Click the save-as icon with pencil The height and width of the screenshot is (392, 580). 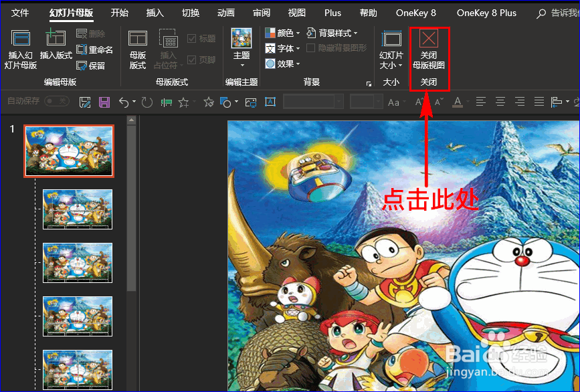[85, 102]
